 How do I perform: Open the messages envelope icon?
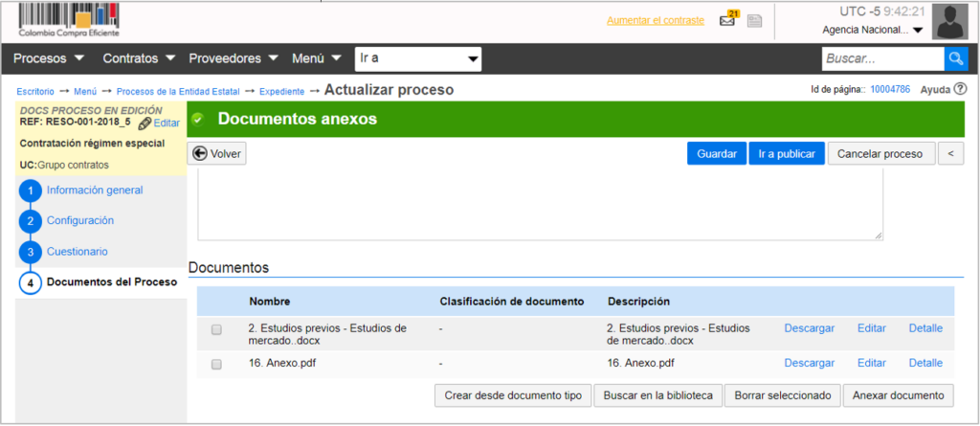[x=728, y=21]
